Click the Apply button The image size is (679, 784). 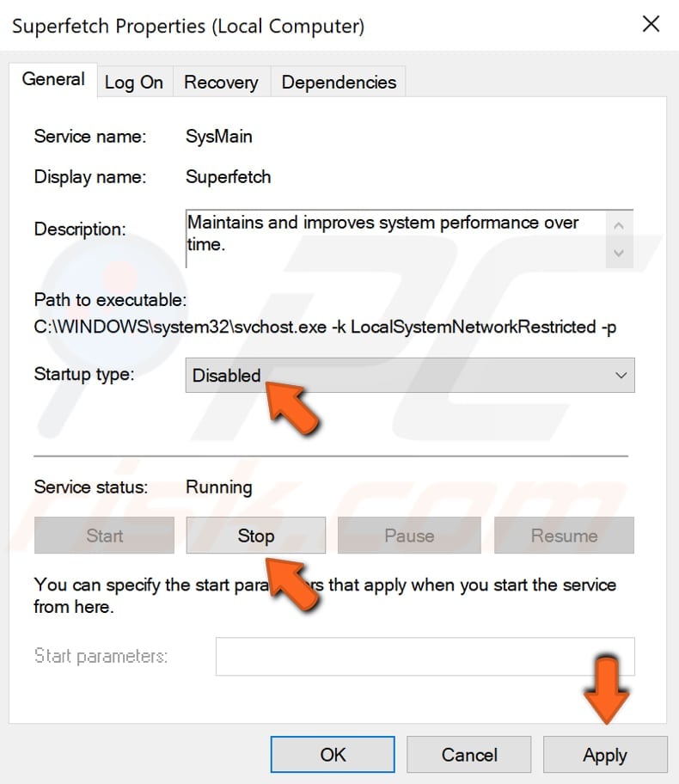click(604, 754)
